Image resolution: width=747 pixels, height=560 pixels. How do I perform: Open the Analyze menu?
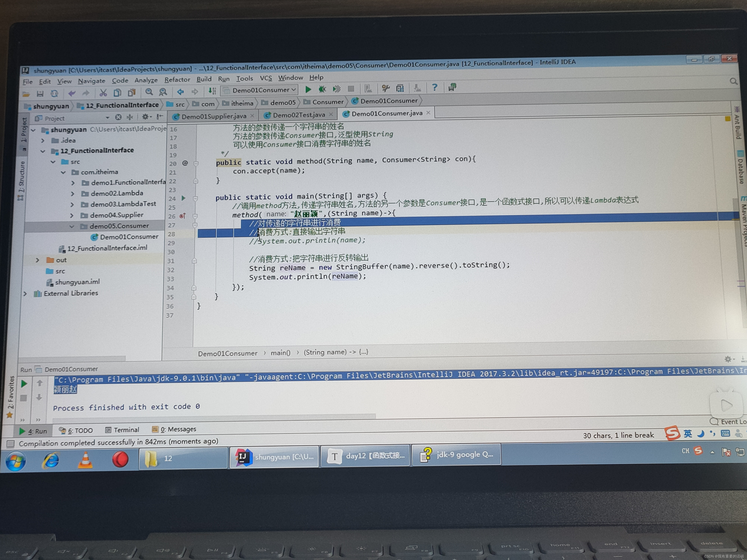click(x=146, y=80)
